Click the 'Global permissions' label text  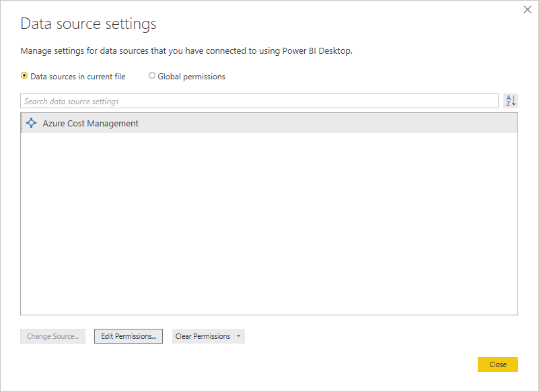click(191, 77)
